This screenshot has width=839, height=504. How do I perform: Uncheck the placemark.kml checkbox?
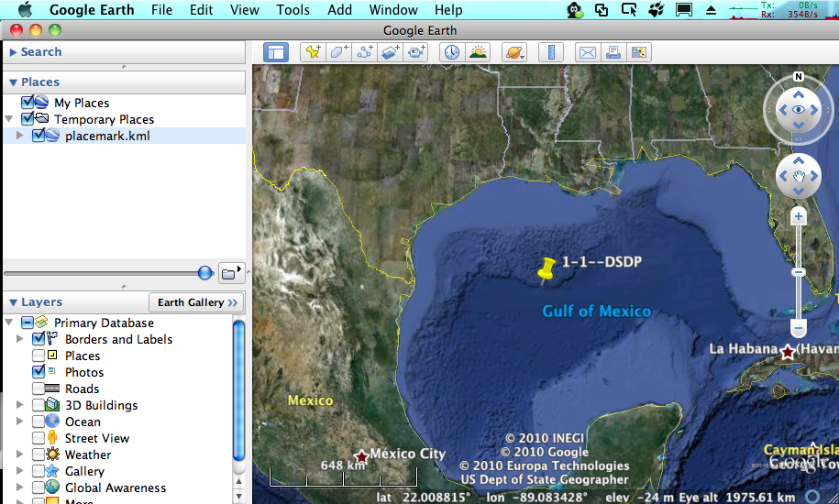(x=39, y=135)
